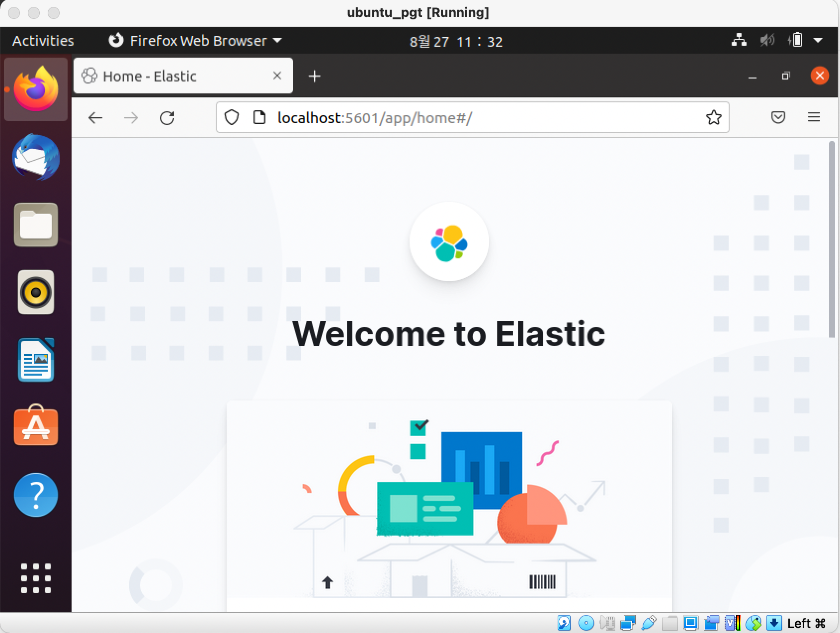This screenshot has height=633, width=840.
Task: Launch Thunderbird Mail from the dock
Action: [x=36, y=157]
